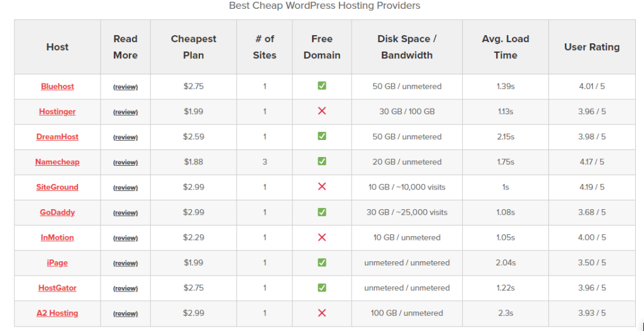Click iPage's green free domain checkmark
644x331 pixels.
[322, 262]
